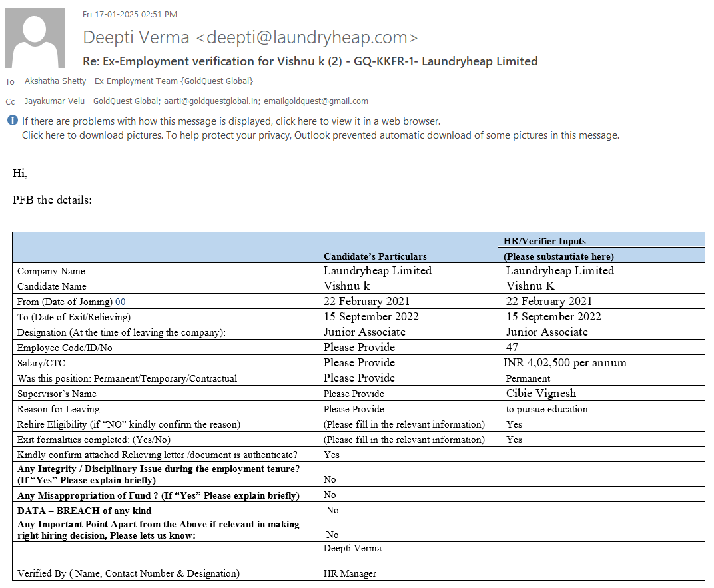Click the 'to pursue education' reason cell
Screen dimensions: 714x588
[547, 409]
